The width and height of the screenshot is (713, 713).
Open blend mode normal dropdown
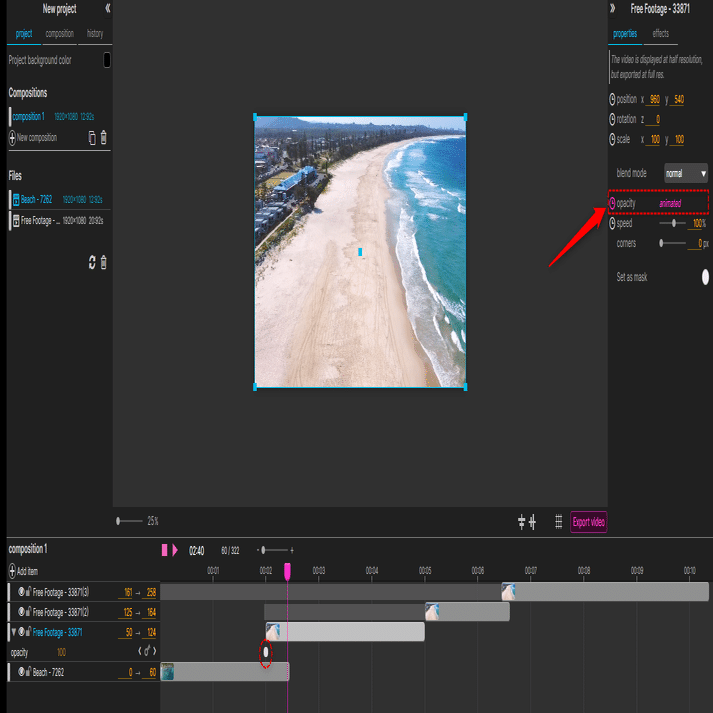pos(686,173)
